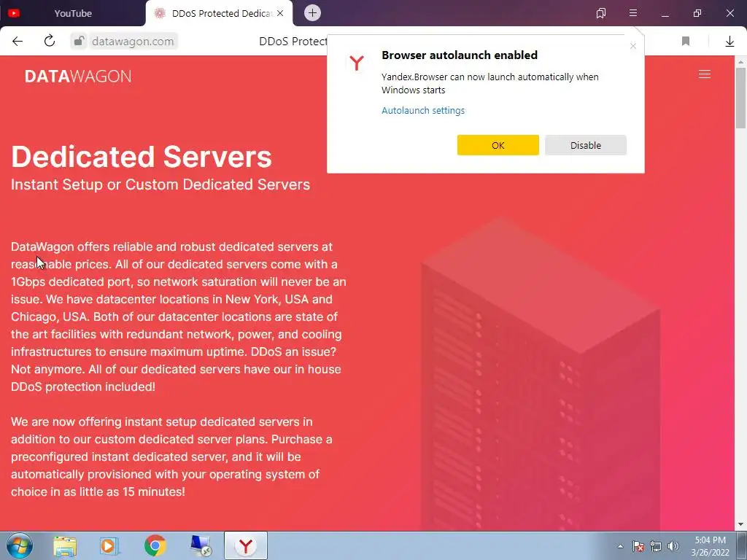This screenshot has height=560, width=747.
Task: Go back to previous page
Action: pos(18,41)
